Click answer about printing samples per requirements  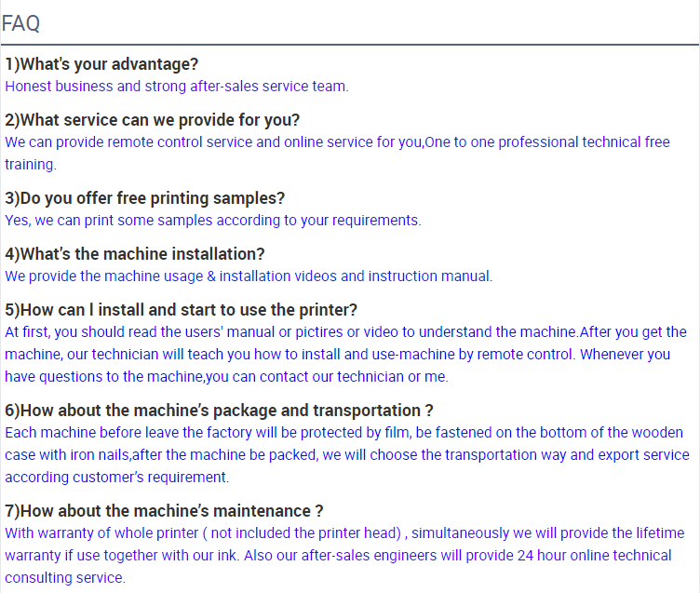(213, 221)
